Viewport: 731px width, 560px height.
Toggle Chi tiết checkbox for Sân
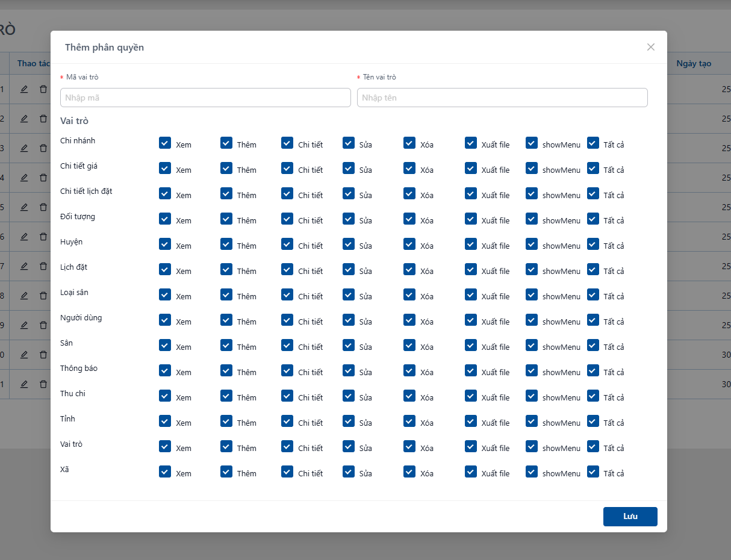[x=287, y=345]
